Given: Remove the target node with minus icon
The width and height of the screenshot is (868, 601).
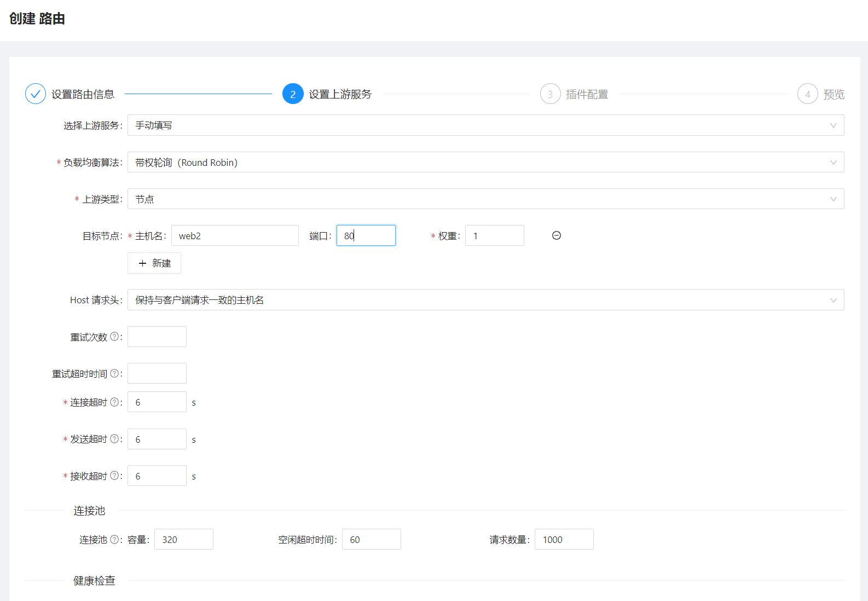Looking at the screenshot, I should click(557, 235).
